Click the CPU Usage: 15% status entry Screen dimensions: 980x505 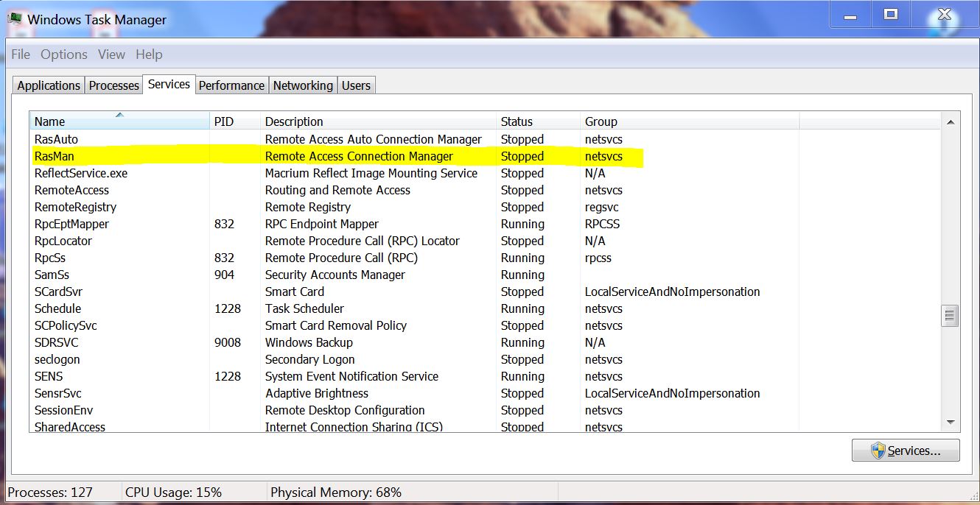coord(173,492)
